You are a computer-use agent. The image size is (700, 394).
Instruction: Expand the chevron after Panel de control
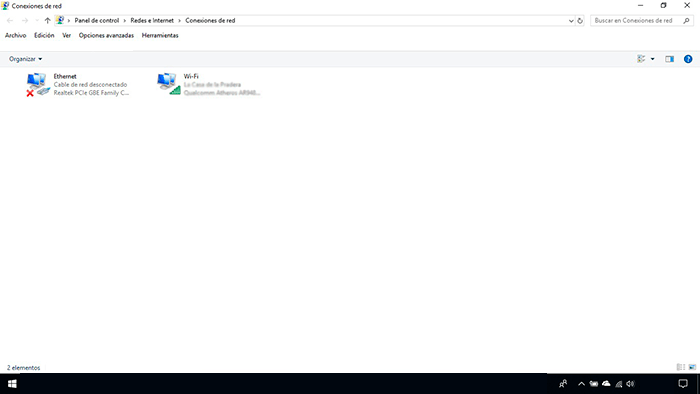125,21
